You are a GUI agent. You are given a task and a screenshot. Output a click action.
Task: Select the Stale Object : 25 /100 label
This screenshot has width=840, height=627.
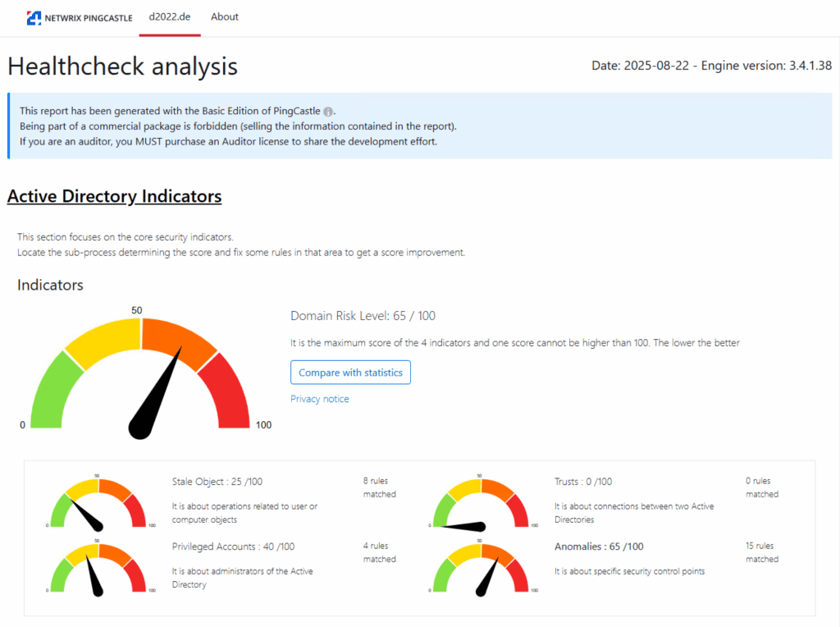217,482
